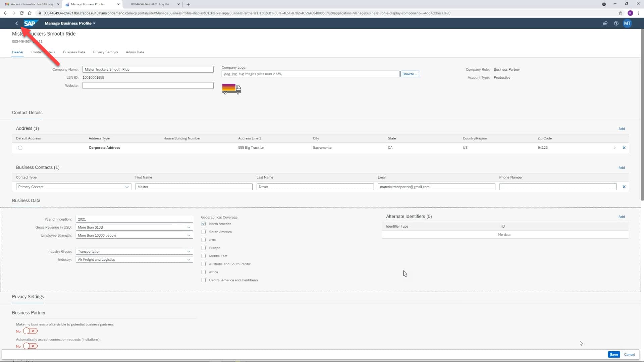Screen dimensions: 644x362
Task: Click the Company Name field
Action: click(x=148, y=69)
